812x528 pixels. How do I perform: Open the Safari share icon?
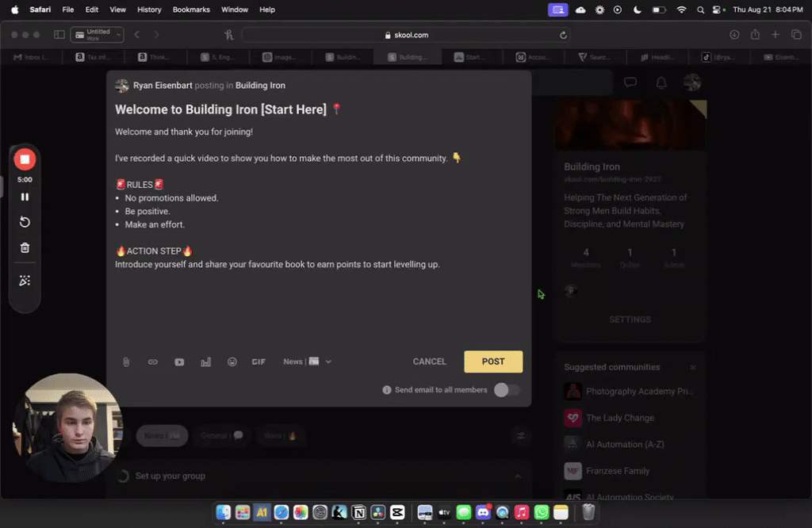point(756,35)
